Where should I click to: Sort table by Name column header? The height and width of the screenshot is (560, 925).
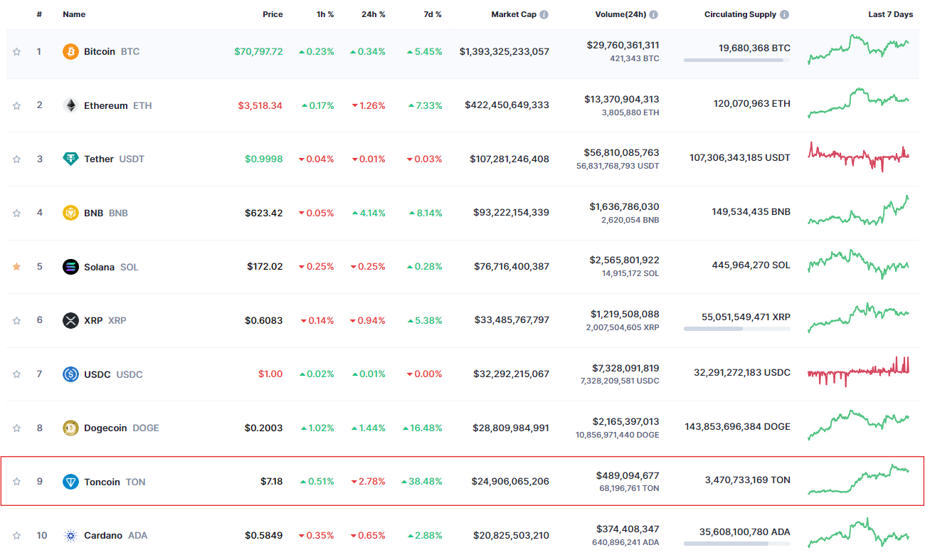[x=75, y=14]
